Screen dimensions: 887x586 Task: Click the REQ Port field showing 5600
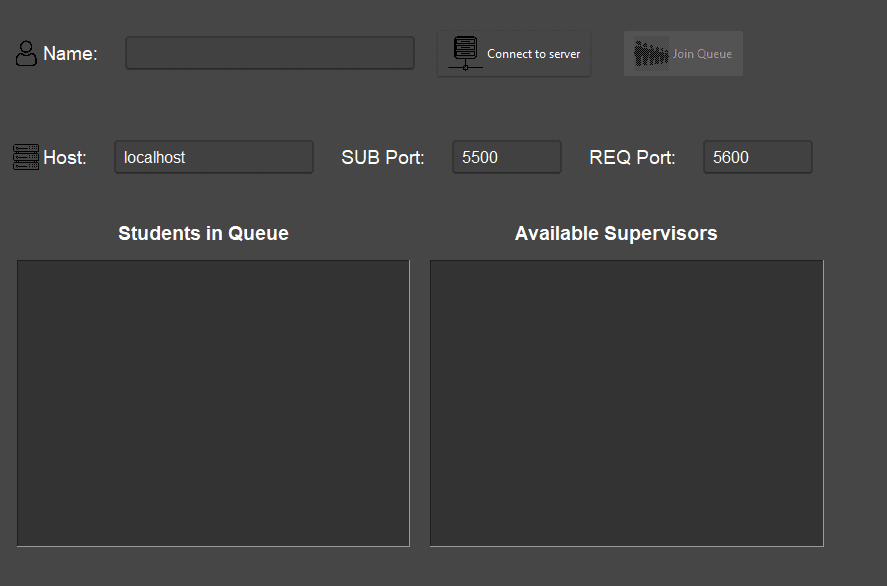[757, 156]
